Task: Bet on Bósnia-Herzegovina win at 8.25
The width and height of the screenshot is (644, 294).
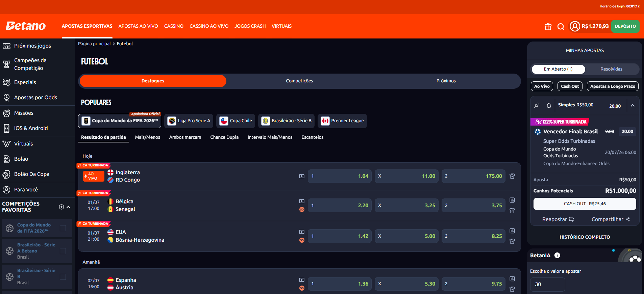Action: [473, 236]
